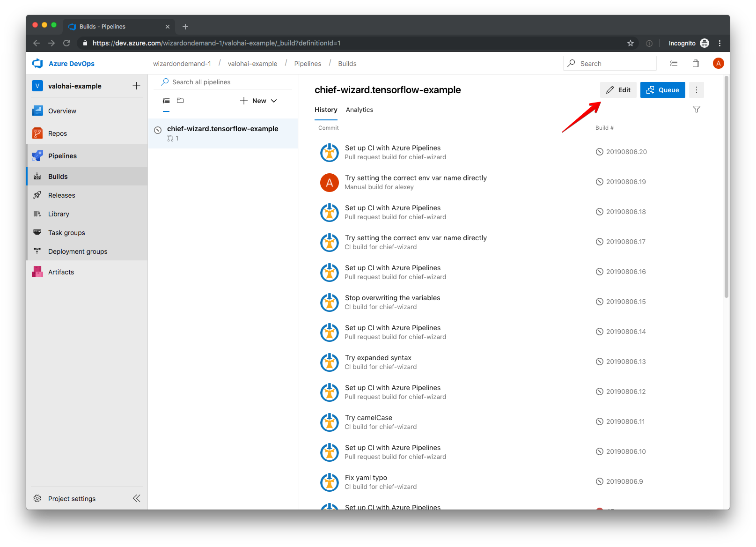Open Project settings gear icon
Image resolution: width=756 pixels, height=547 pixels.
(37, 499)
